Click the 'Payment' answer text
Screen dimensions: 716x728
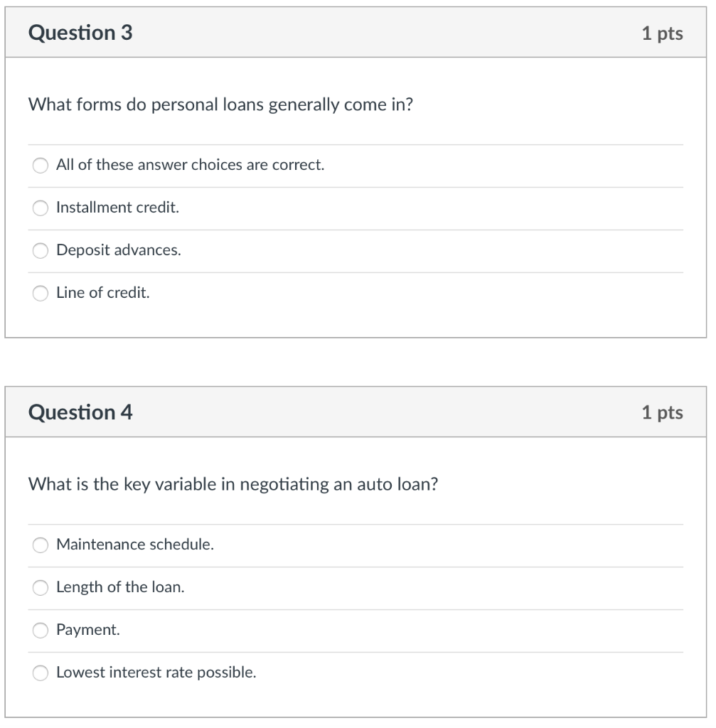[x=87, y=630]
